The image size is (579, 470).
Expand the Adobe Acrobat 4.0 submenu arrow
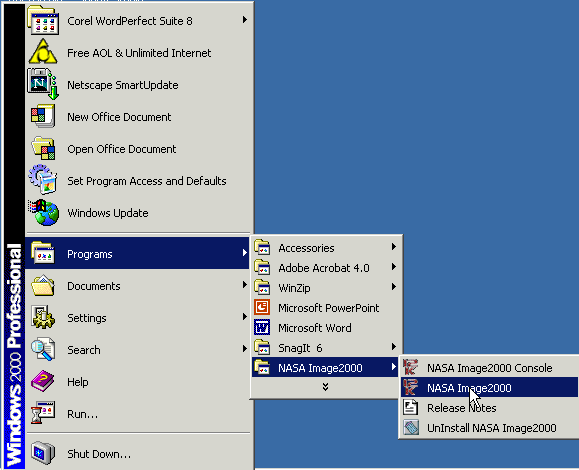[x=394, y=266]
